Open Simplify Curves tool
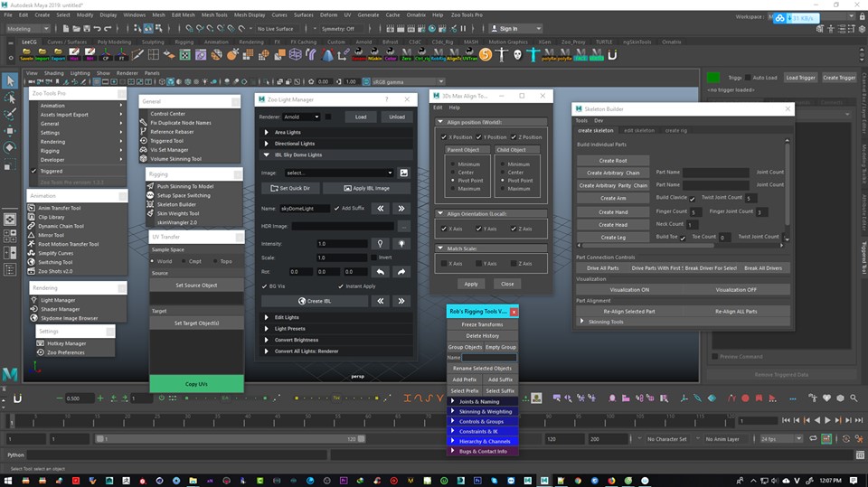 coord(55,253)
